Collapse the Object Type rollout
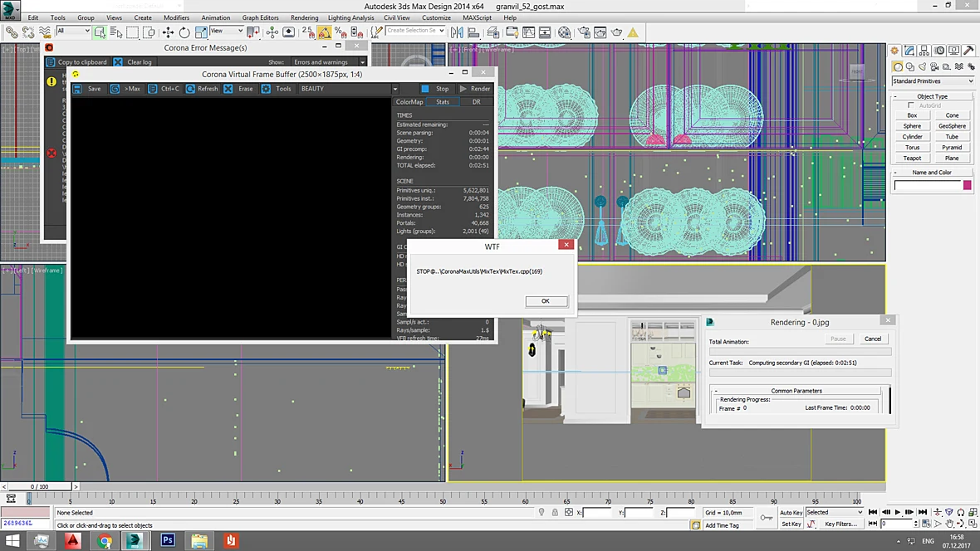Viewport: 980px width, 551px height. [932, 96]
